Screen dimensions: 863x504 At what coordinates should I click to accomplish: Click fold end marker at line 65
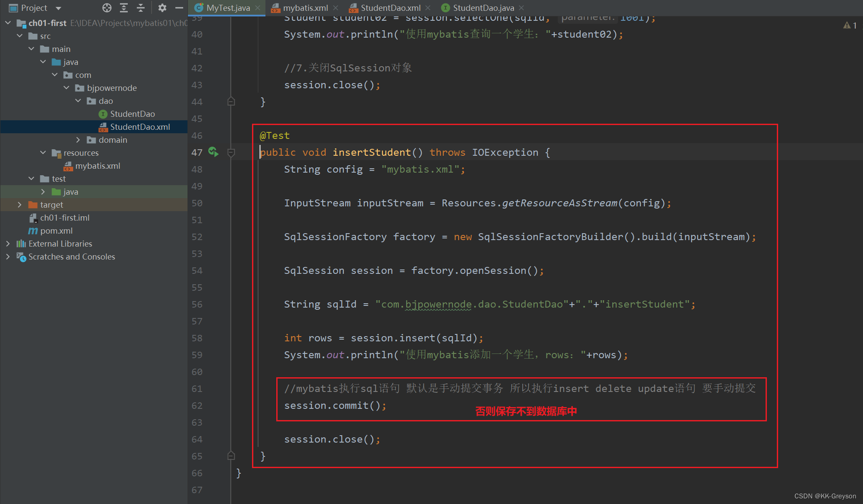[x=231, y=456]
